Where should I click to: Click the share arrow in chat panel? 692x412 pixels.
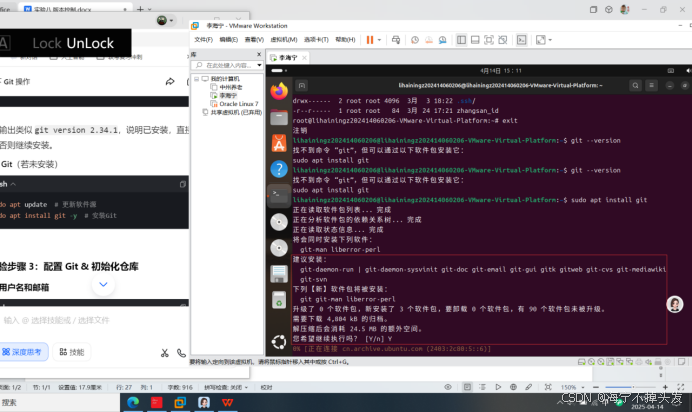click(170, 82)
